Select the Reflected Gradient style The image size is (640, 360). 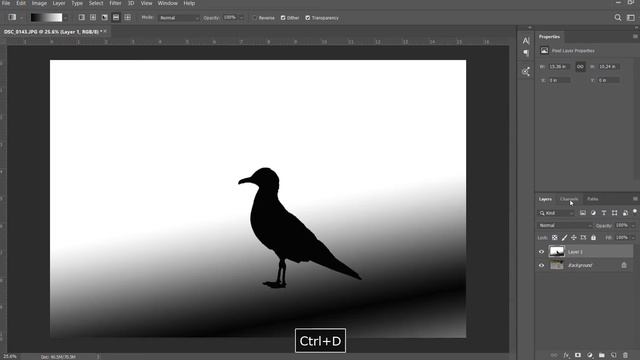click(116, 18)
